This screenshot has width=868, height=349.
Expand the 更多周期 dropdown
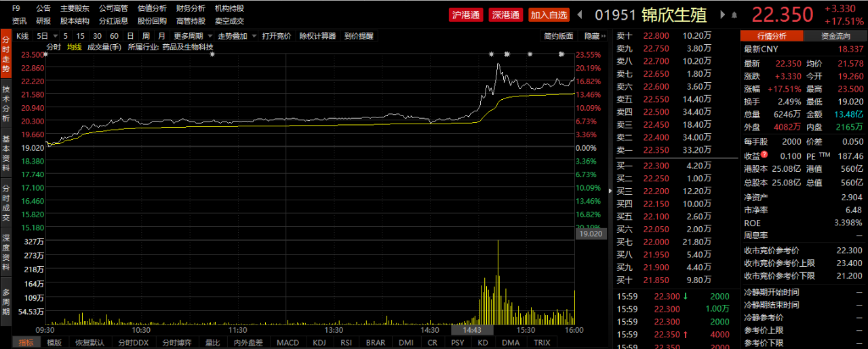[193, 36]
